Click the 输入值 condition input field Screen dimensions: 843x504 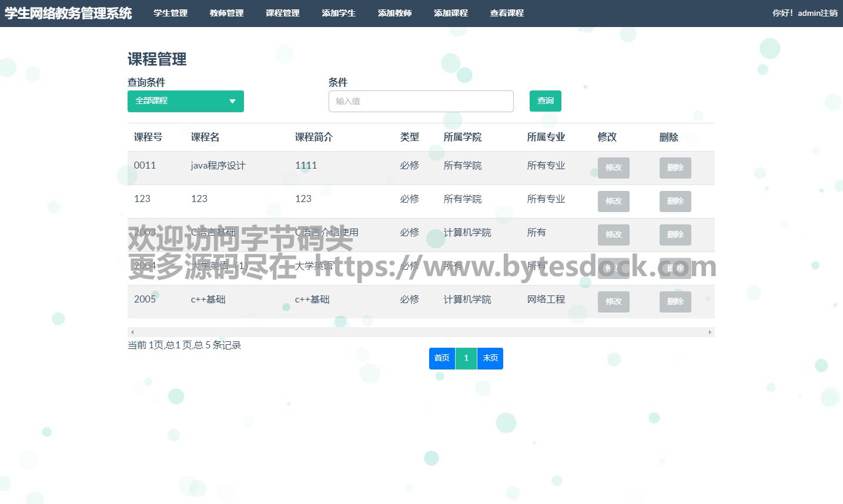tap(420, 101)
